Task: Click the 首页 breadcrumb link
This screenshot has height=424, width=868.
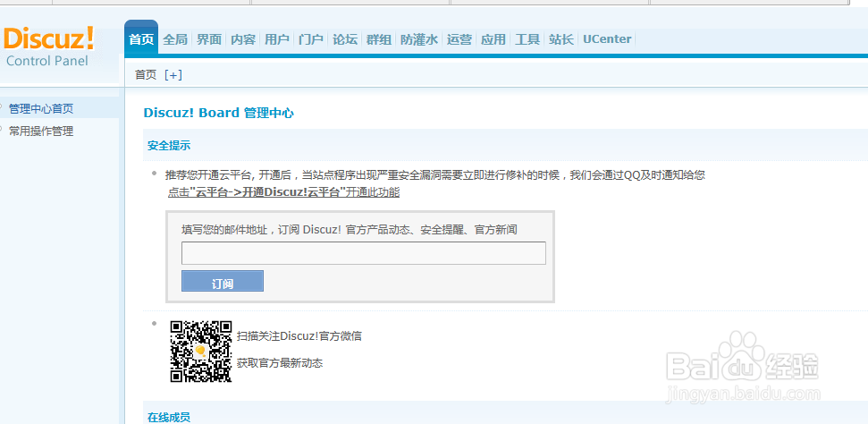Action: pyautogui.click(x=146, y=75)
